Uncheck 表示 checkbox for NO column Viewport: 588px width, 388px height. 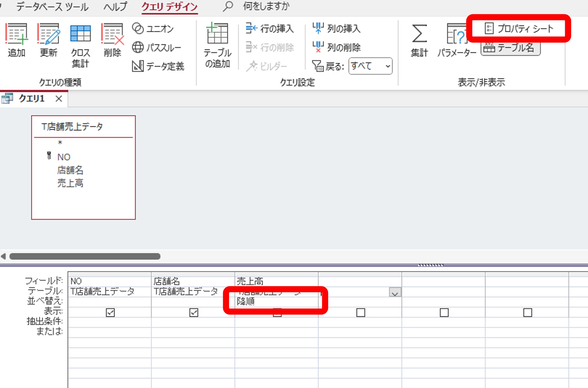pyautogui.click(x=110, y=312)
